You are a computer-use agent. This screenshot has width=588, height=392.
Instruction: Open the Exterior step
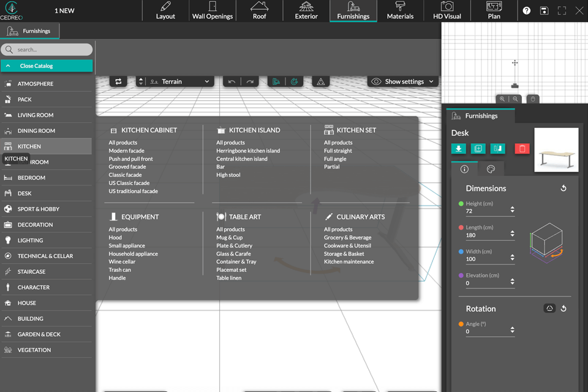click(306, 11)
